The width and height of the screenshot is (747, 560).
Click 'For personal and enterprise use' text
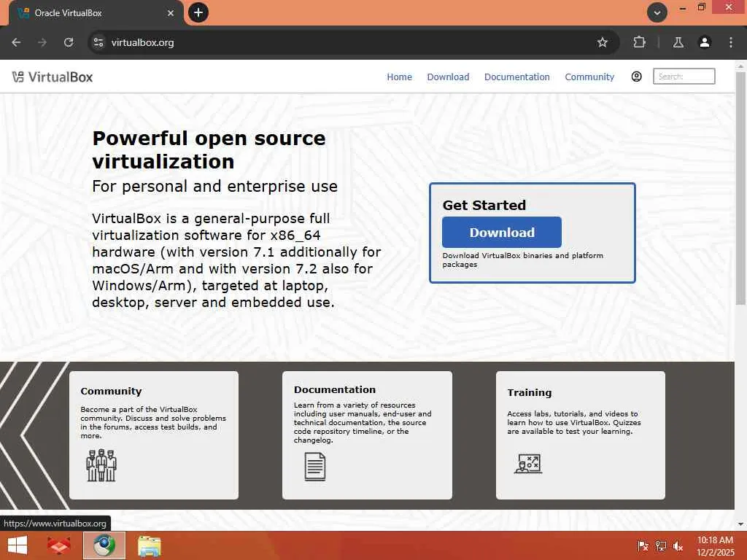pos(215,186)
